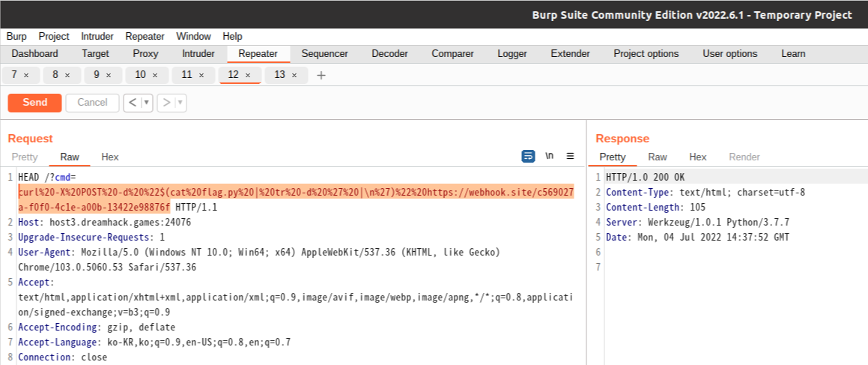Click the Connection: close header line
Viewport: 868px width, 365px height.
(x=63, y=358)
